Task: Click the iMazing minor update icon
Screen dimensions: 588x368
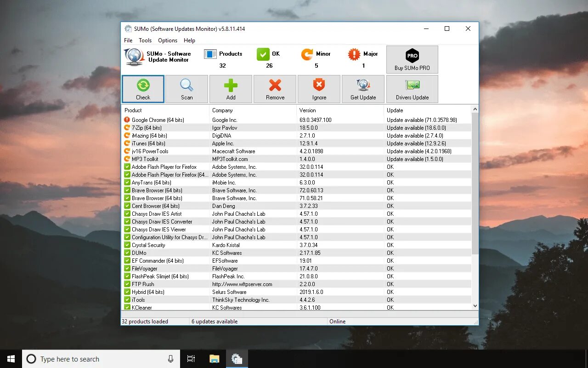Action: (x=127, y=136)
